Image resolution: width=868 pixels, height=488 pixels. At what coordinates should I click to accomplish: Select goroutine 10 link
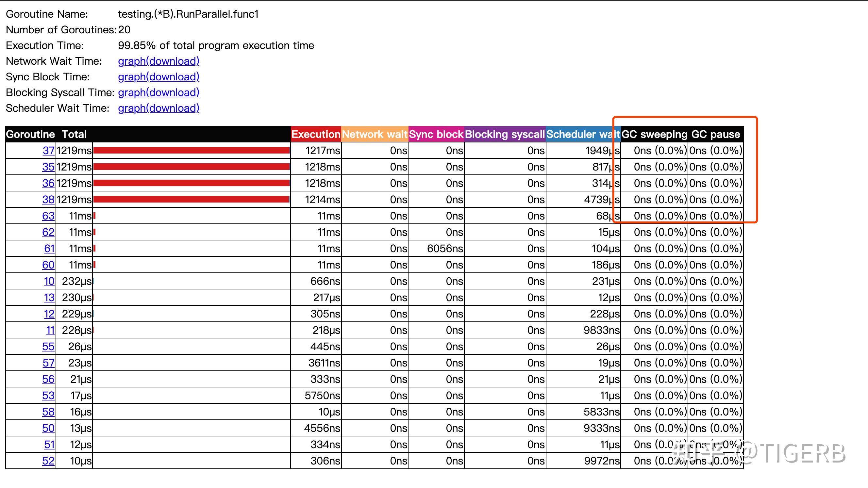(x=49, y=281)
